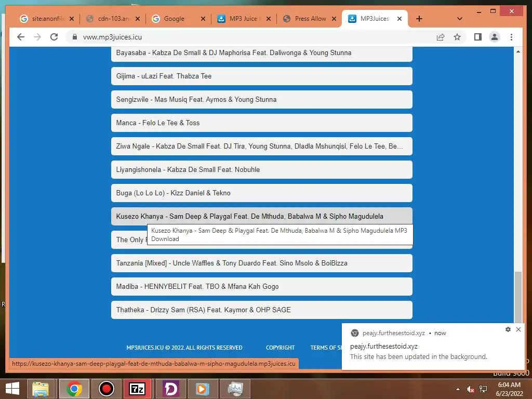Open the Terms of Service footer link
The width and height of the screenshot is (532, 399).
tap(326, 348)
